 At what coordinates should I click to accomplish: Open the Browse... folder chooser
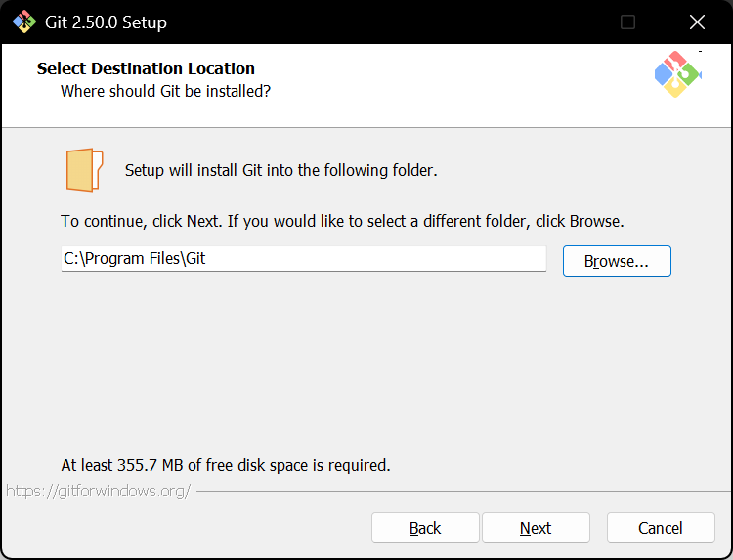click(x=617, y=261)
